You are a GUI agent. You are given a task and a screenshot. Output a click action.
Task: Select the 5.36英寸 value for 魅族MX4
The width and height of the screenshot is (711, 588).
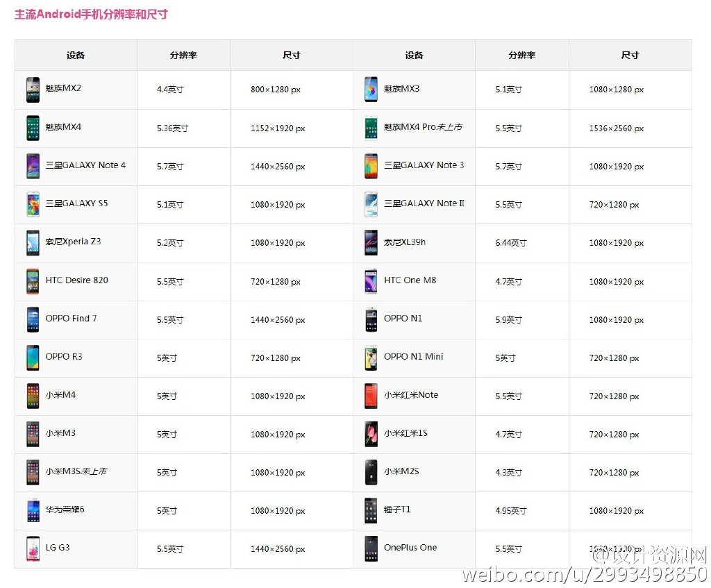point(172,128)
